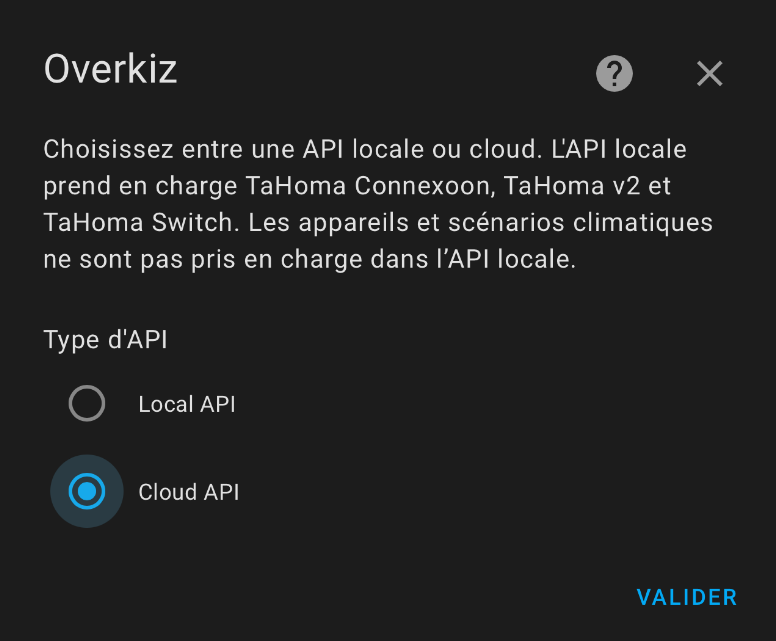
Task: Click the Type d'API heading
Action: (105, 340)
